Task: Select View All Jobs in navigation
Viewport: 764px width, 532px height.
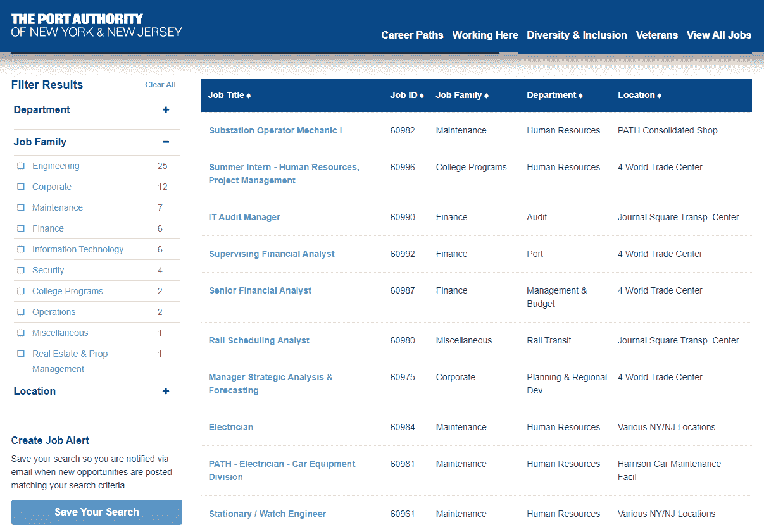Action: click(719, 35)
